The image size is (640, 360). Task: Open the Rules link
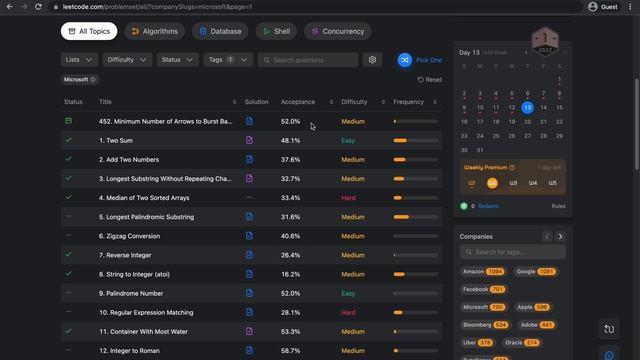click(558, 206)
